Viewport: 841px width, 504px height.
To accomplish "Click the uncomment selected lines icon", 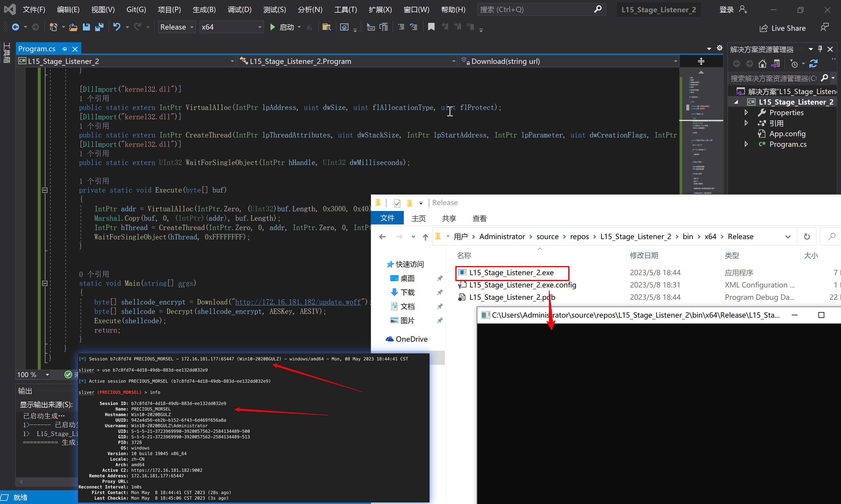I will pyautogui.click(x=413, y=27).
